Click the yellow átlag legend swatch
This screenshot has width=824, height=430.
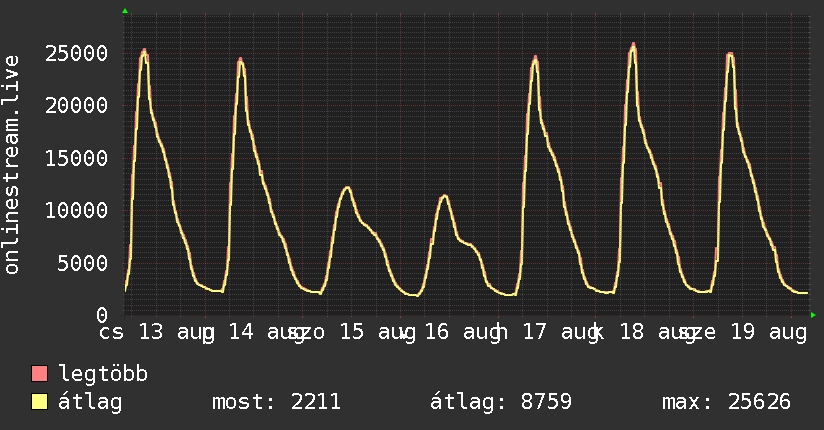[39, 402]
